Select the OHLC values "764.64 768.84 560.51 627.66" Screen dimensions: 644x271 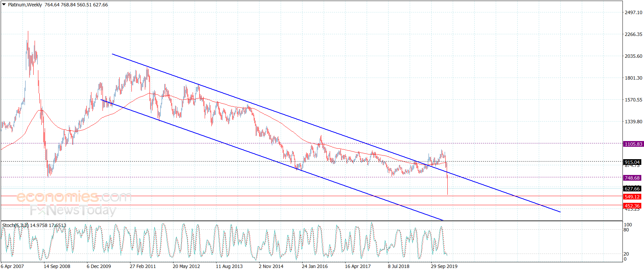(x=76, y=5)
